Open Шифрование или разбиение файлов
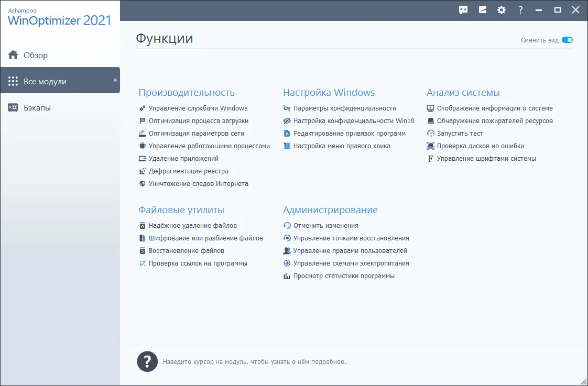This screenshot has height=386, width=588. pyautogui.click(x=206, y=238)
